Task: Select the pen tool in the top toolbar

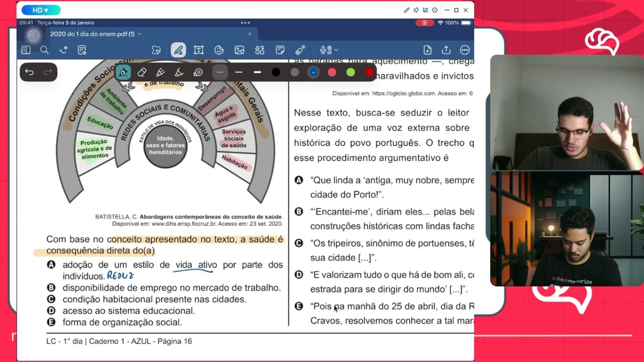Action: coord(178,50)
